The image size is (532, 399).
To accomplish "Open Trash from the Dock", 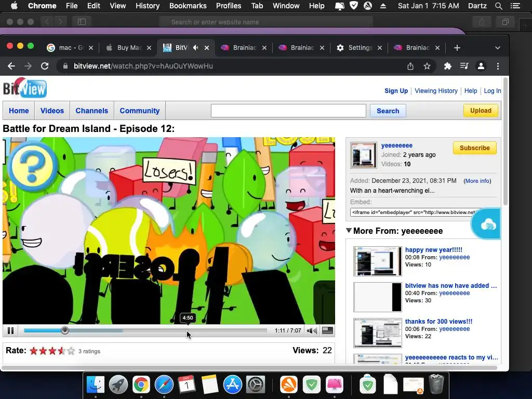I will pyautogui.click(x=436, y=384).
